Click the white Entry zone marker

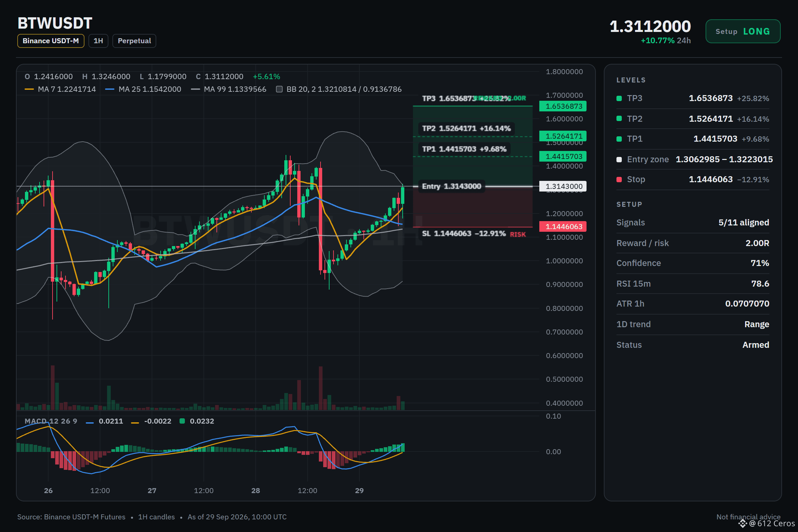619,160
